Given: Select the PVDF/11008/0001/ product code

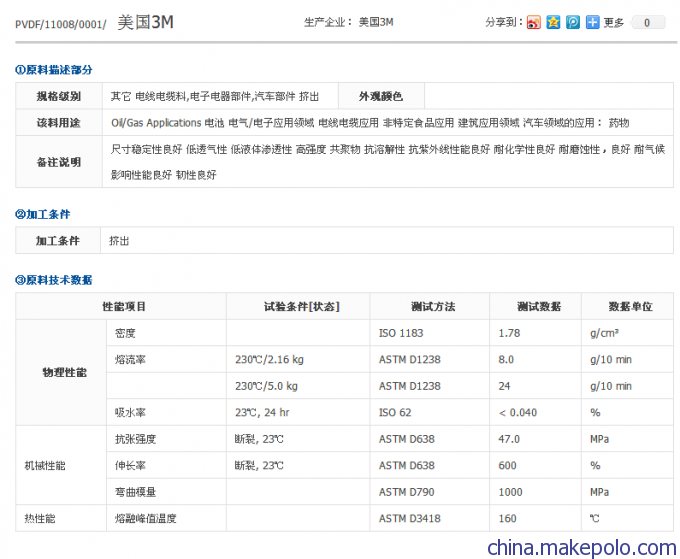Looking at the screenshot, I should [61, 24].
